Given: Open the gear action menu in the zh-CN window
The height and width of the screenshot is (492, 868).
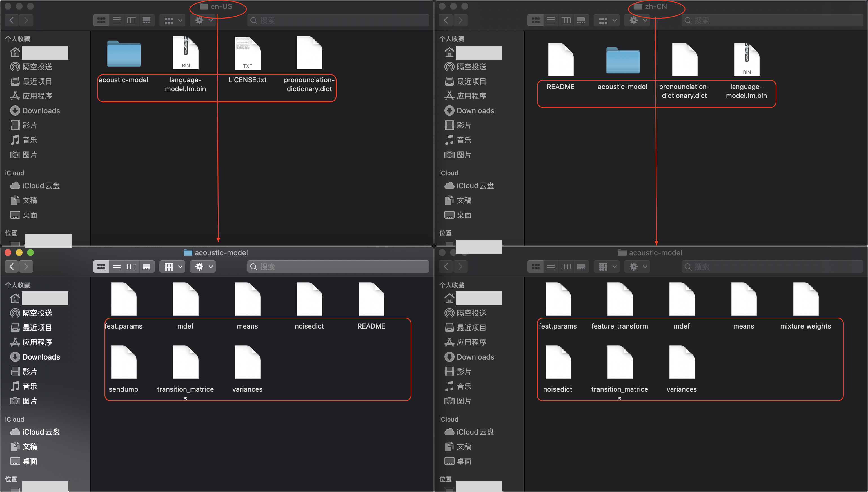Looking at the screenshot, I should 637,20.
